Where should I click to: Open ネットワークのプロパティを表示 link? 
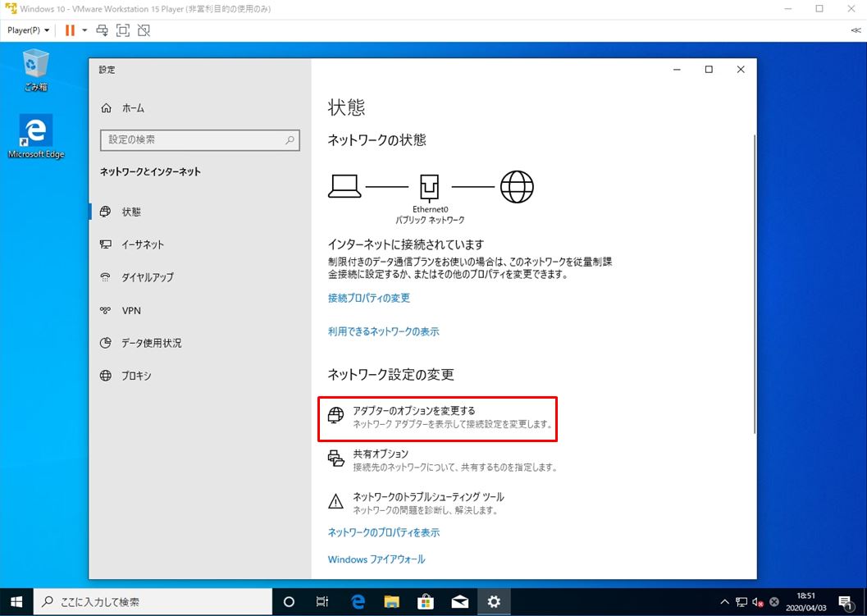(x=384, y=532)
